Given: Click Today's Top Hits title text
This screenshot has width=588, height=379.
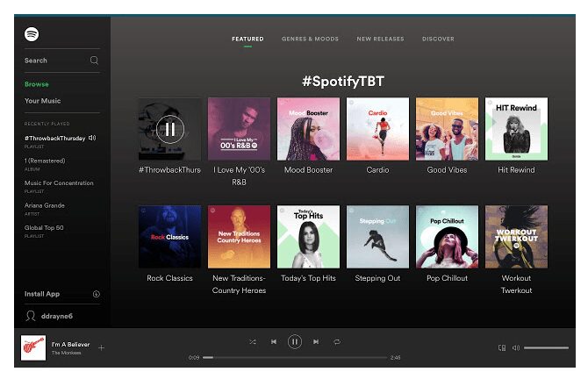Looking at the screenshot, I should tap(308, 278).
